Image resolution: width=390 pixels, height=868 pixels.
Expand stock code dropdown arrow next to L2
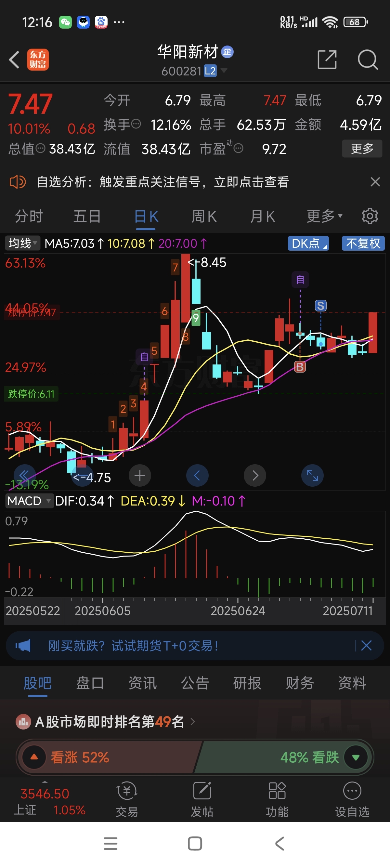pos(224,71)
